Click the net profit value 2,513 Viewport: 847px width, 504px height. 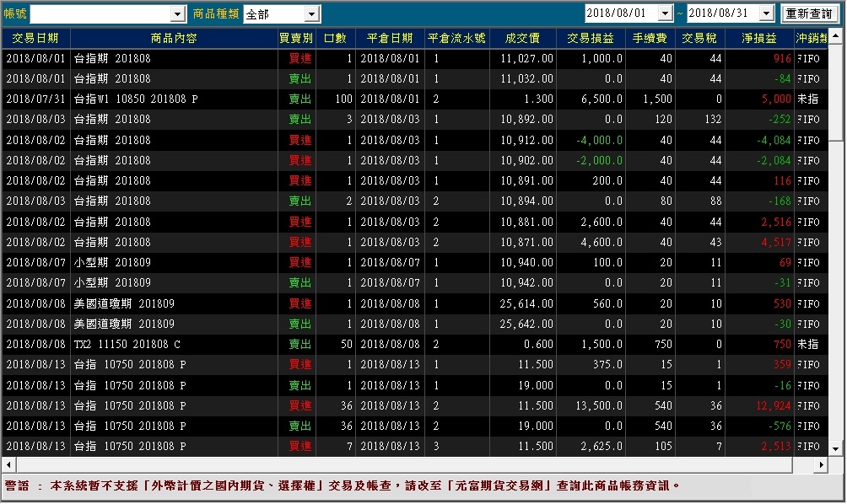pos(776,447)
